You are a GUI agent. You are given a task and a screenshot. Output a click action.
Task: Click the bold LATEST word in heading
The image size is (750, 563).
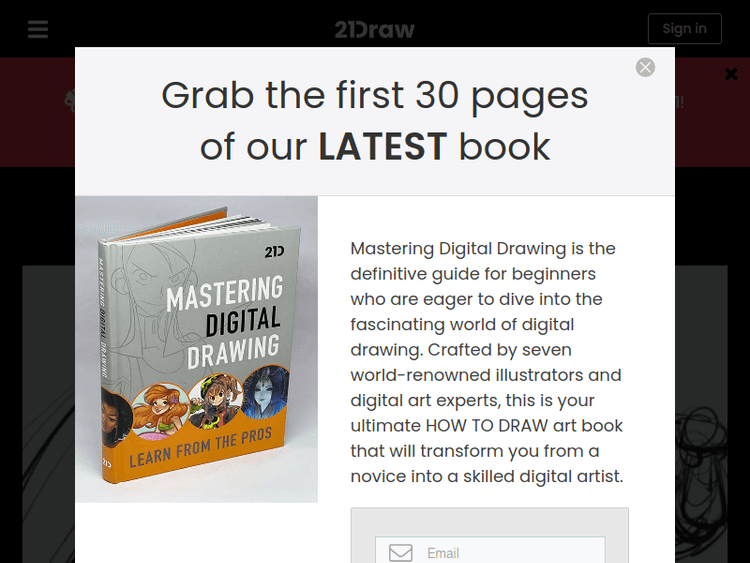click(383, 146)
